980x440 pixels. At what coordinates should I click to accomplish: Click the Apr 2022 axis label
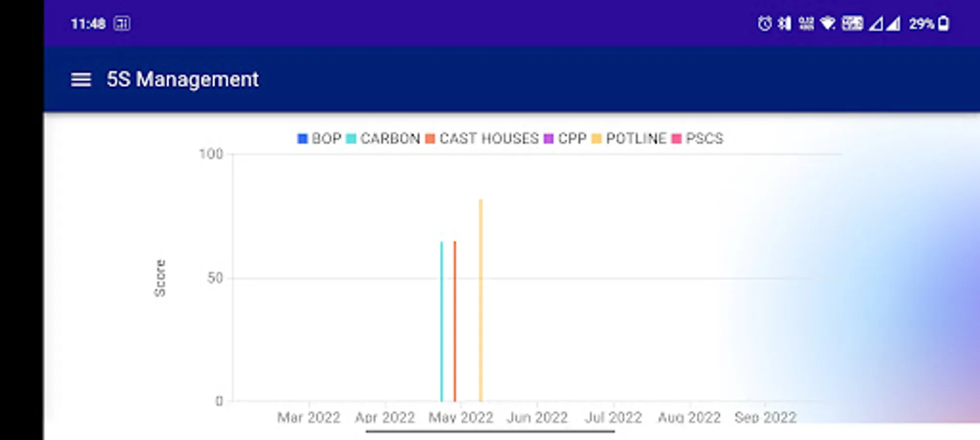coord(385,418)
